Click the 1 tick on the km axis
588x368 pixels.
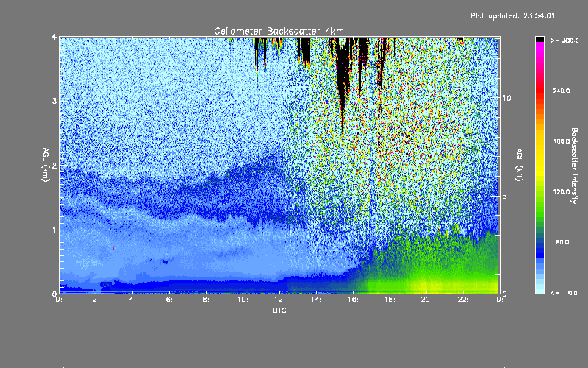pos(54,230)
